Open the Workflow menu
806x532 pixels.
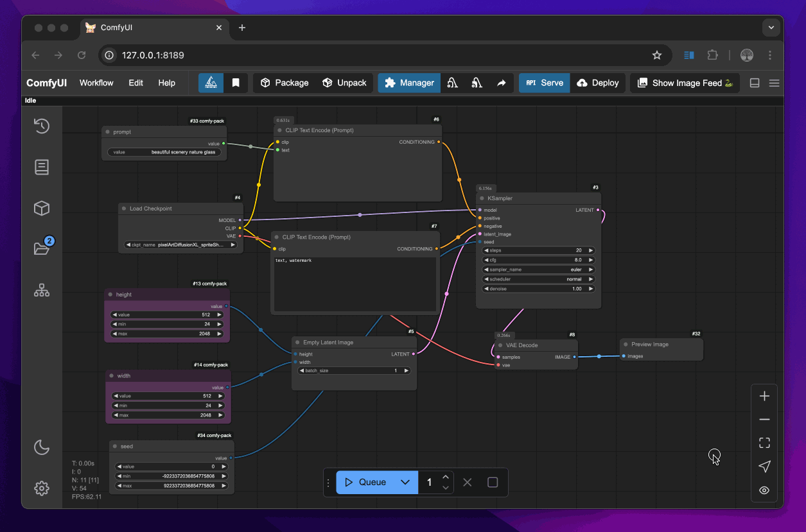[96, 83]
